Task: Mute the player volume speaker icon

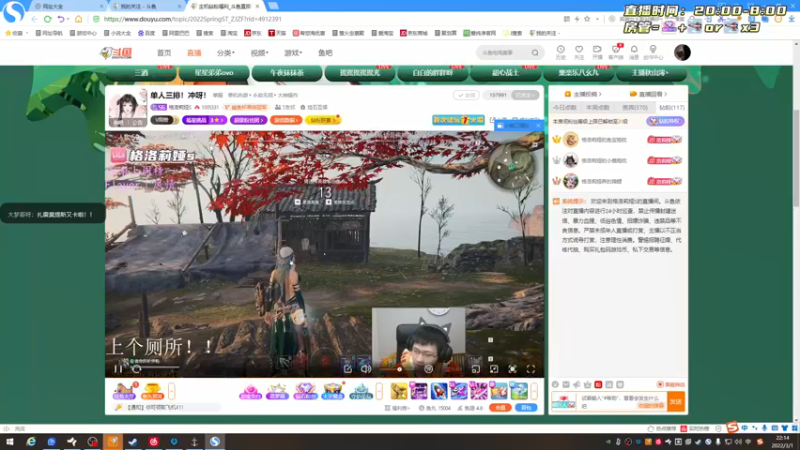Action: 366,369
